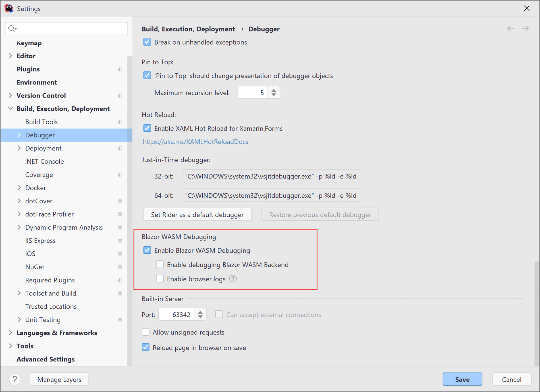Increase the Built-in Server port value
The height and width of the screenshot is (392, 540).
click(x=200, y=312)
